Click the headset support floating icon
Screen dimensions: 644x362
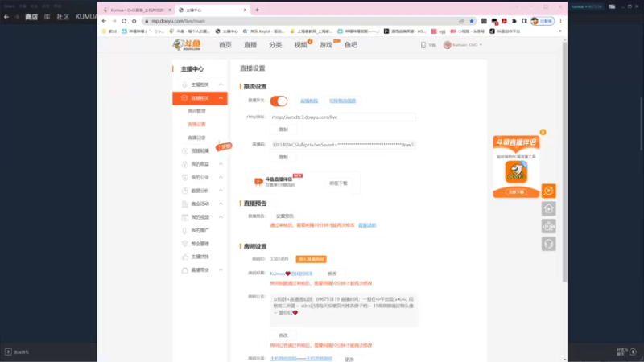click(549, 244)
